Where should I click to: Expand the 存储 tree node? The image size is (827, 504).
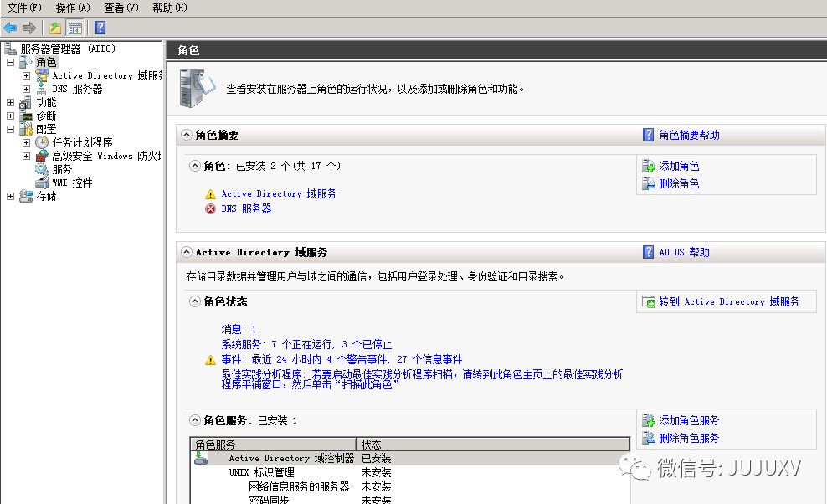point(10,196)
